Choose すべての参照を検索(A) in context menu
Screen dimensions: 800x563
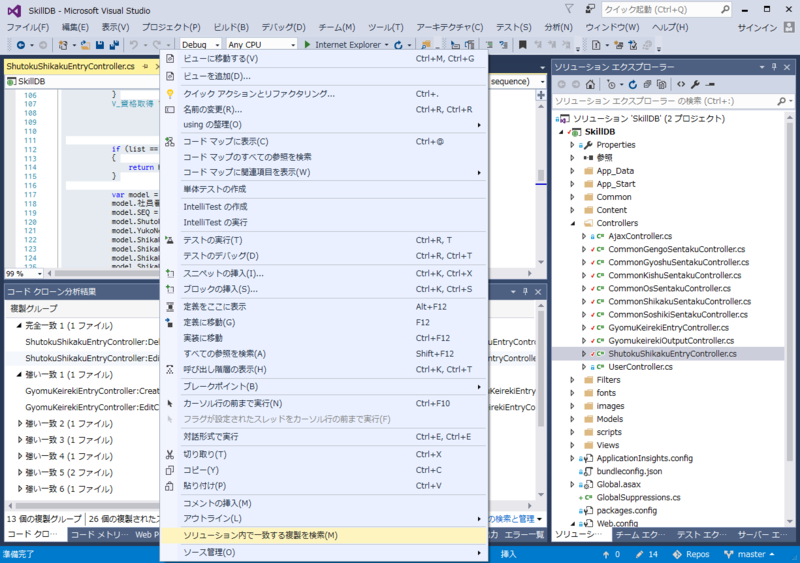pos(324,354)
